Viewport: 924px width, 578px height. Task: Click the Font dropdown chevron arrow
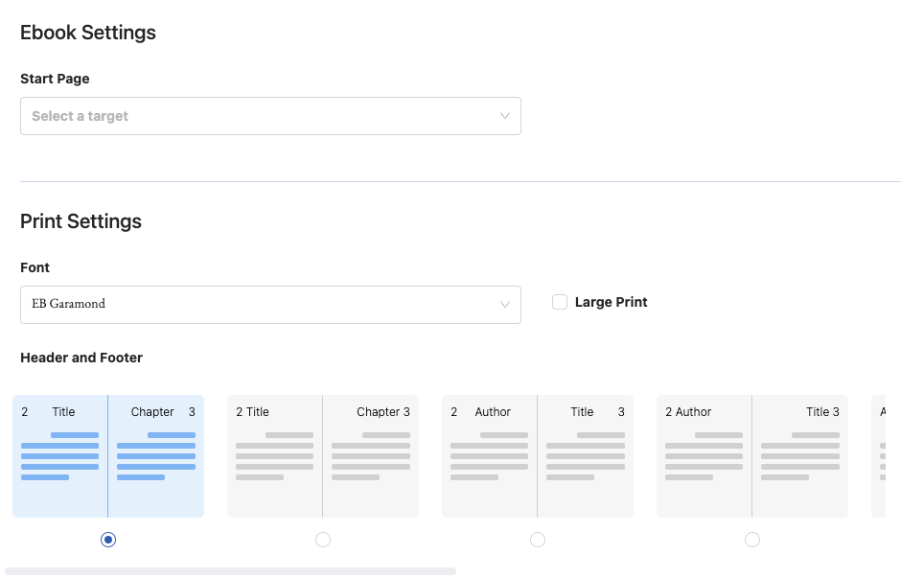(505, 304)
